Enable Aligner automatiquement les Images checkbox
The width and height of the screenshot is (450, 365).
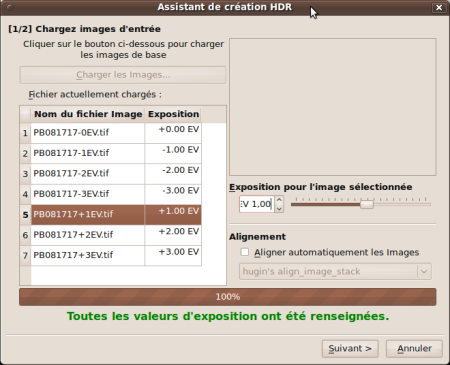(x=245, y=252)
